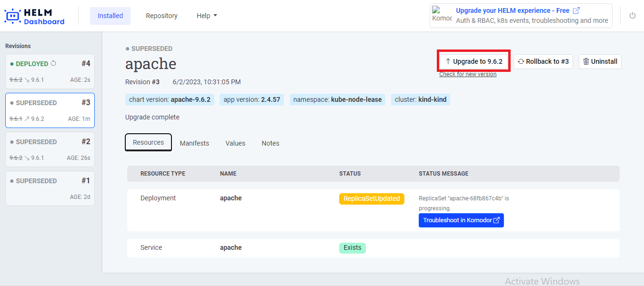The image size is (644, 286).
Task: Click the rollback arrows icon
Action: click(521, 61)
